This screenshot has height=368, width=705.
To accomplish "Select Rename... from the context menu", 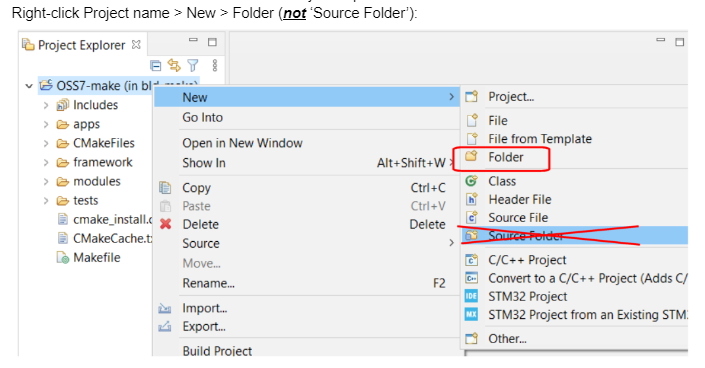I will [x=208, y=283].
